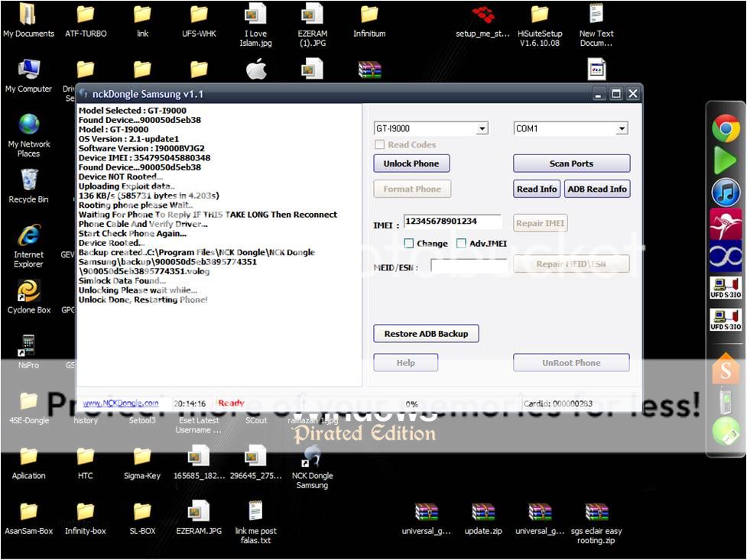Click the Repair IMEI button
This screenshot has width=747, height=560.
541,223
